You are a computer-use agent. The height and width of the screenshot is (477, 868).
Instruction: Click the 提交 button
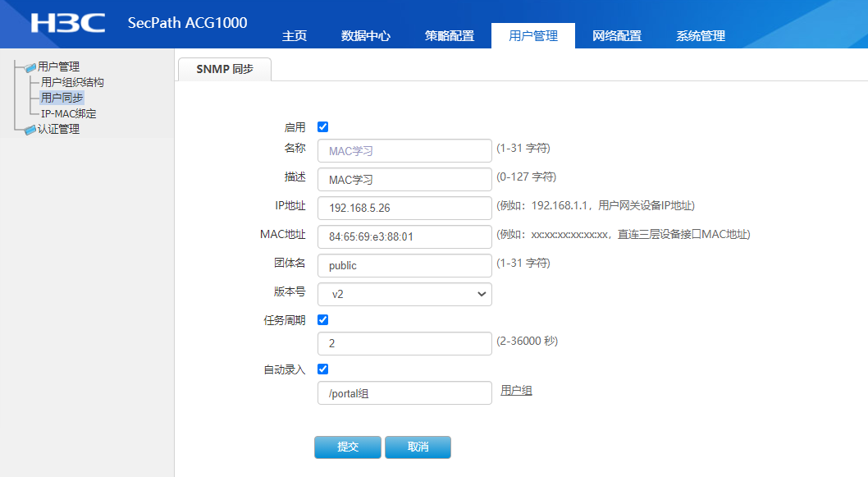point(348,447)
